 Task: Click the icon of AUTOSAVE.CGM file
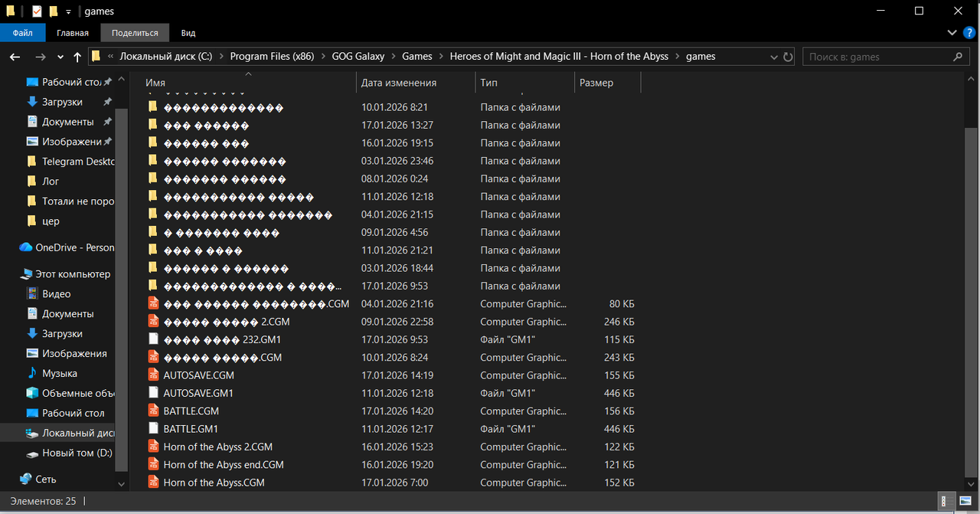(153, 375)
